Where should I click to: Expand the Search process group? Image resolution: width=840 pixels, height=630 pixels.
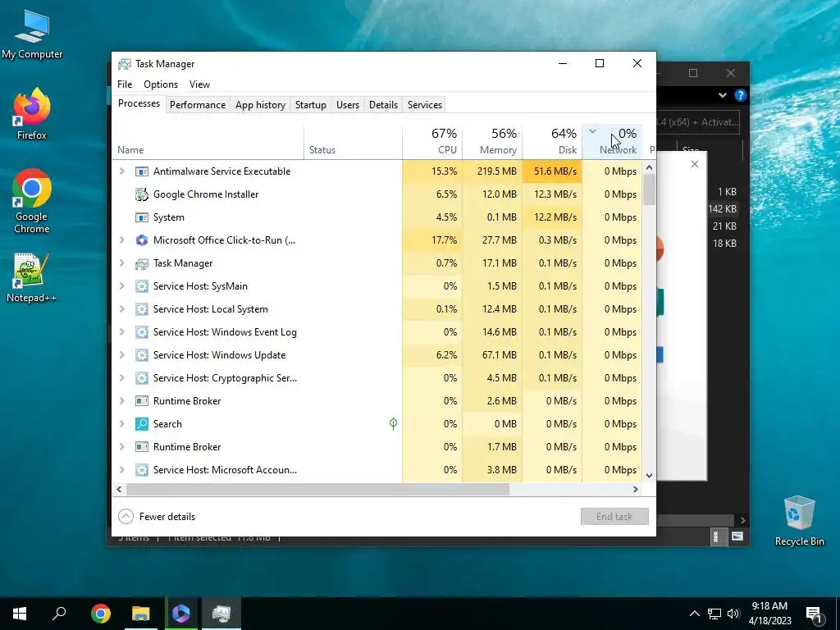122,424
